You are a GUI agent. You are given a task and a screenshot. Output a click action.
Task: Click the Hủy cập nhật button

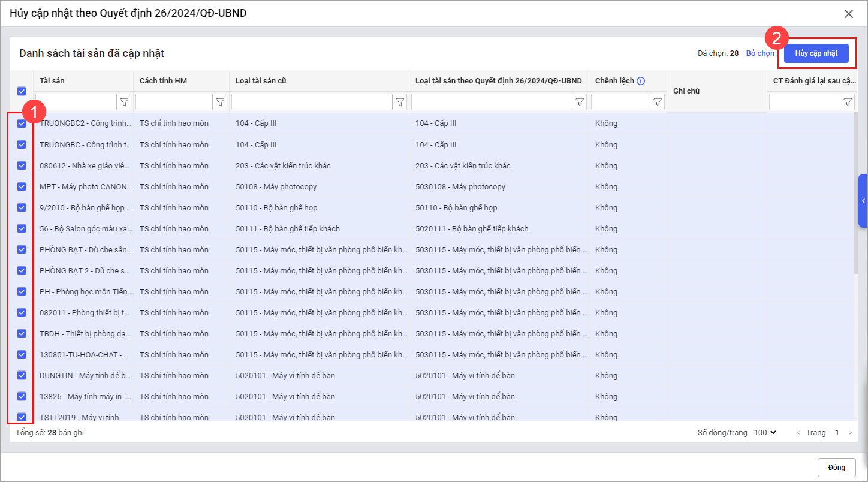tap(816, 53)
